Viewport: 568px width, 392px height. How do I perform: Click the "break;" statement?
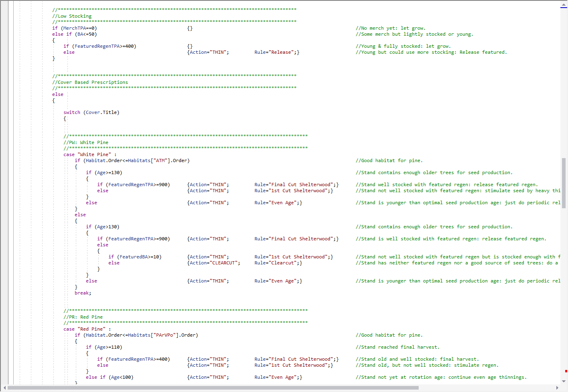point(83,293)
